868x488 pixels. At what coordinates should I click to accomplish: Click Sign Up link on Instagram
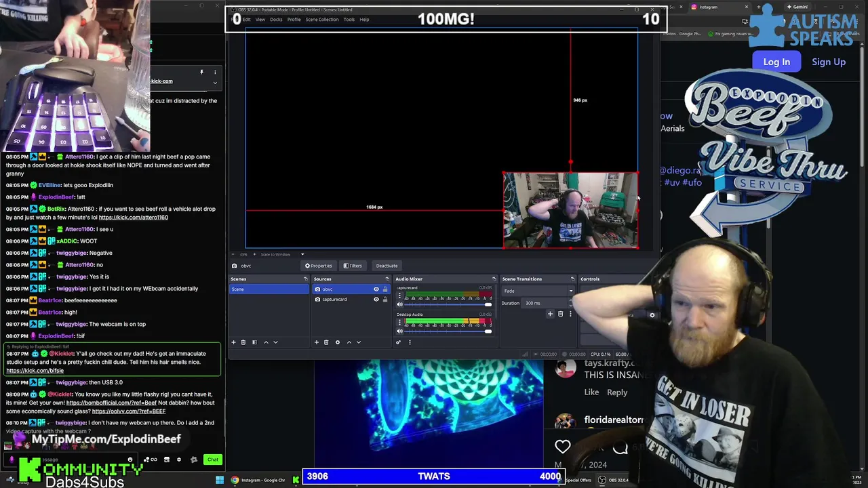tap(829, 62)
